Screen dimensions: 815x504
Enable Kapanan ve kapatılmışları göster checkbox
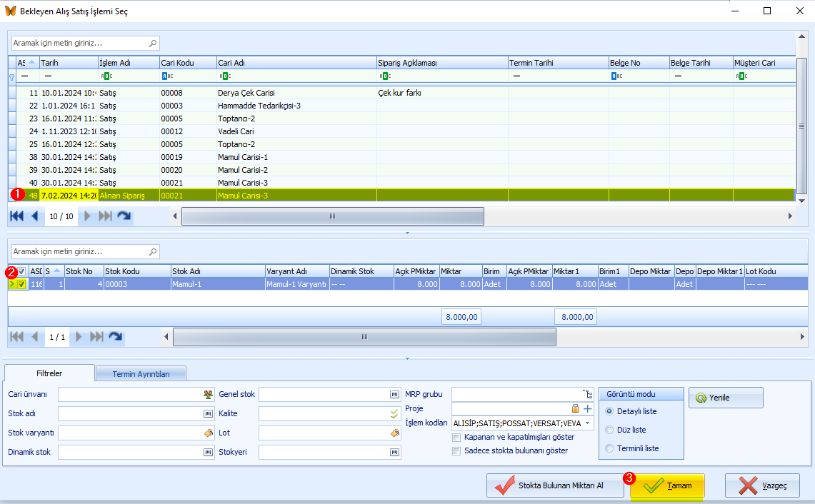click(x=456, y=438)
